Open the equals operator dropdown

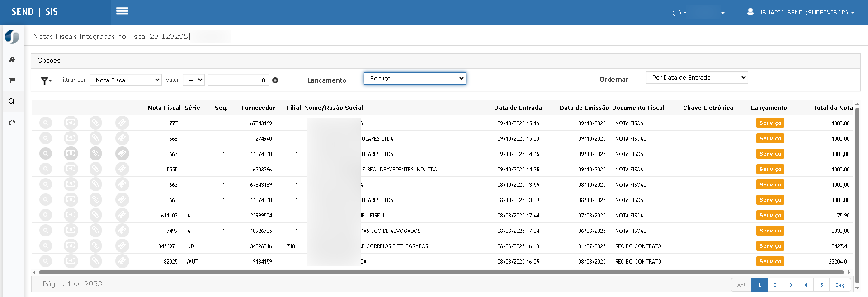pos(195,80)
